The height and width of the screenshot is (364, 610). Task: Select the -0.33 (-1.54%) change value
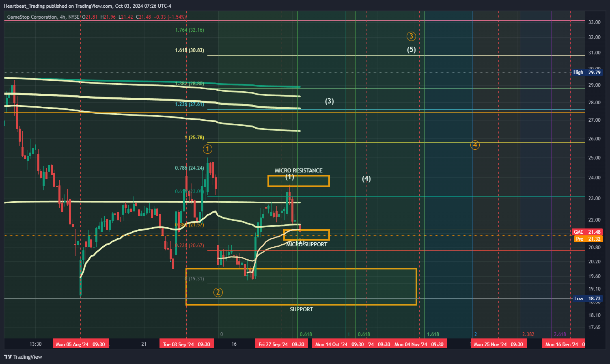click(169, 17)
